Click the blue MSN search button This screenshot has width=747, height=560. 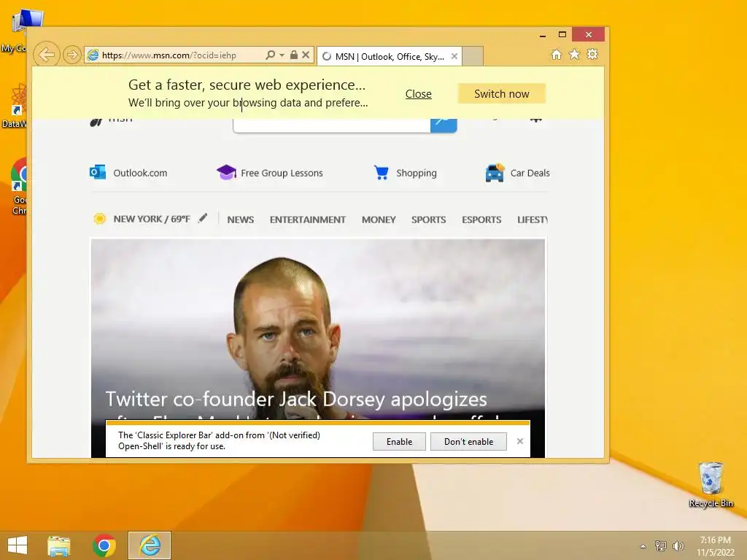444,125
